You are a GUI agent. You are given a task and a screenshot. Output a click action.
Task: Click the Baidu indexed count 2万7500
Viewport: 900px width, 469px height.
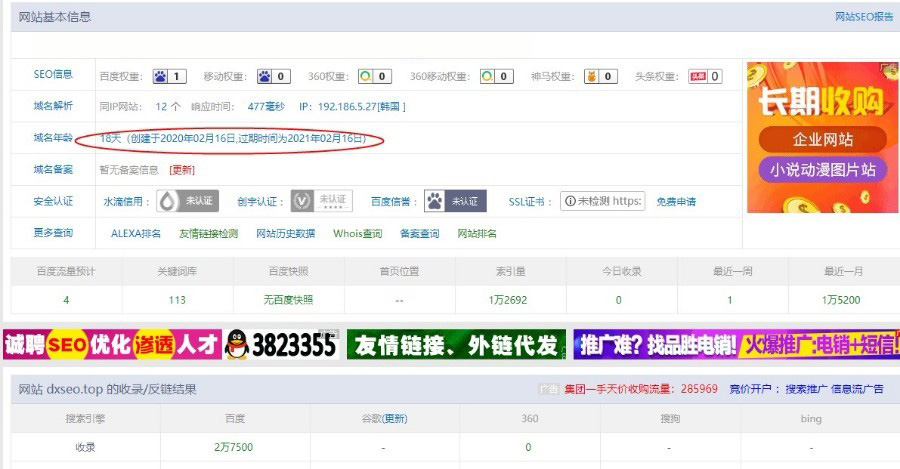coord(234,447)
